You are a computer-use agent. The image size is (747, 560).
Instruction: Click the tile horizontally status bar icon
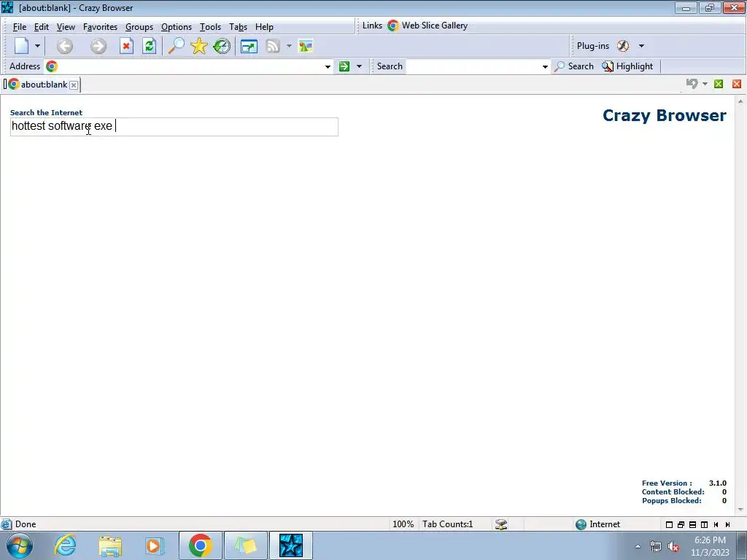692,524
